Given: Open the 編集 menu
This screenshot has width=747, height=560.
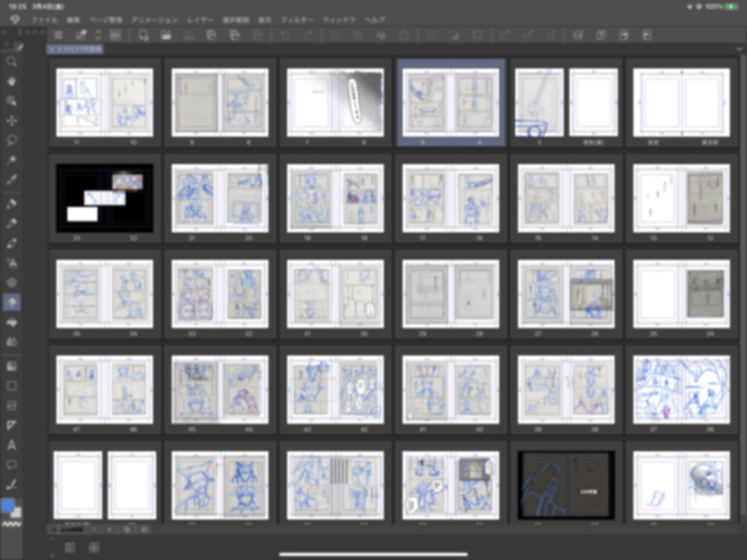Looking at the screenshot, I should pos(73,20).
